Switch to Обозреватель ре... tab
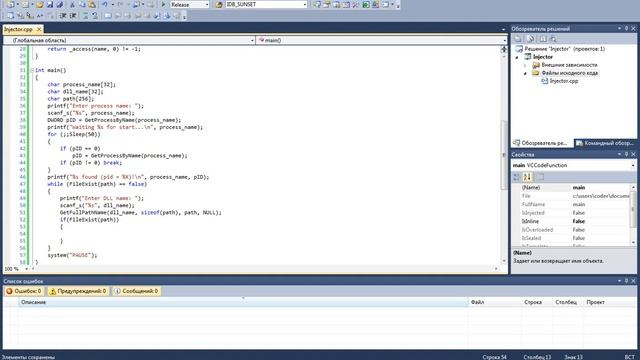This screenshot has width=640, height=360. [541, 143]
